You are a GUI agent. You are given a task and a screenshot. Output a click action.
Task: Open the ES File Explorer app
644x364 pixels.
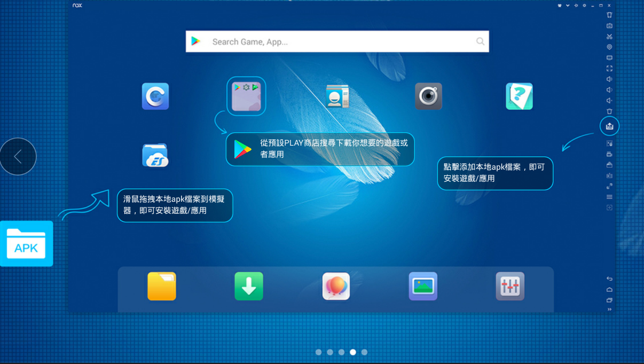pyautogui.click(x=155, y=155)
